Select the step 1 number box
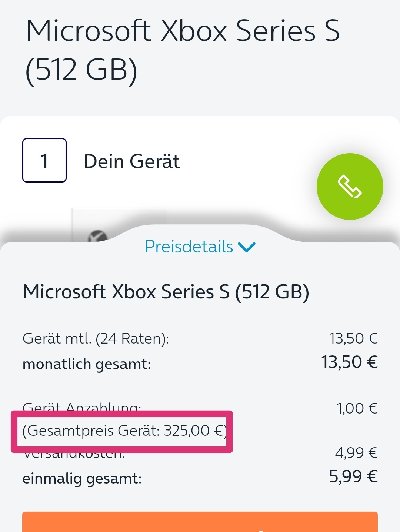 pyautogui.click(x=44, y=160)
